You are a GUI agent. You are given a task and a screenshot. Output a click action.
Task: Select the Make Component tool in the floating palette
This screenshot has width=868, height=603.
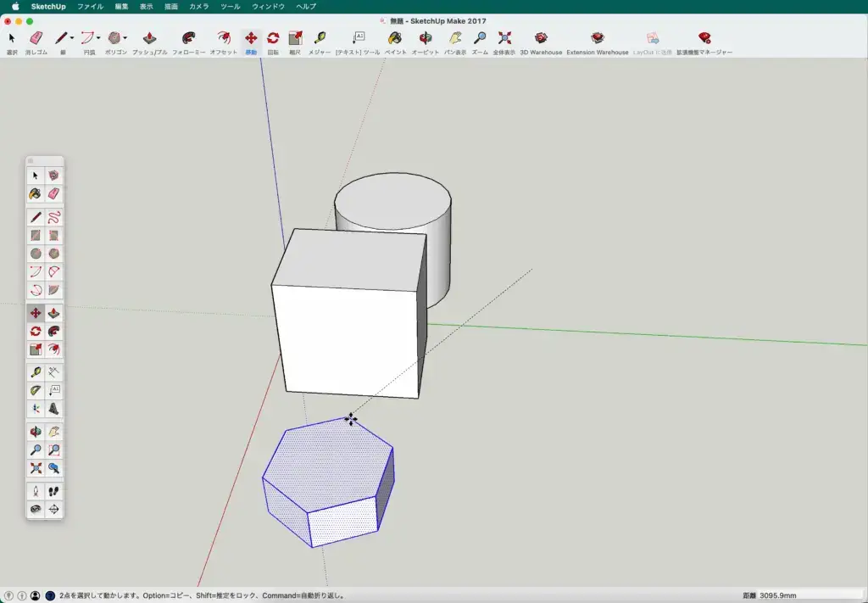[x=53, y=176]
